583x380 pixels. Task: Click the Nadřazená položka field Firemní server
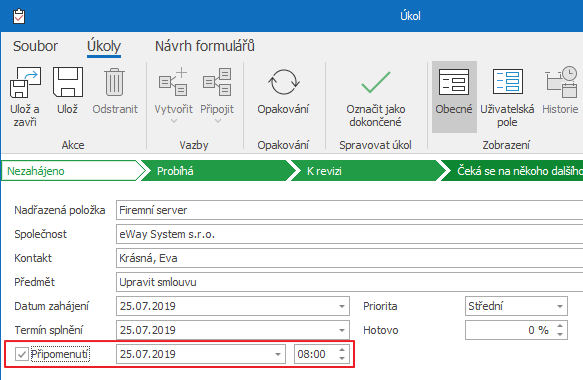coord(350,210)
